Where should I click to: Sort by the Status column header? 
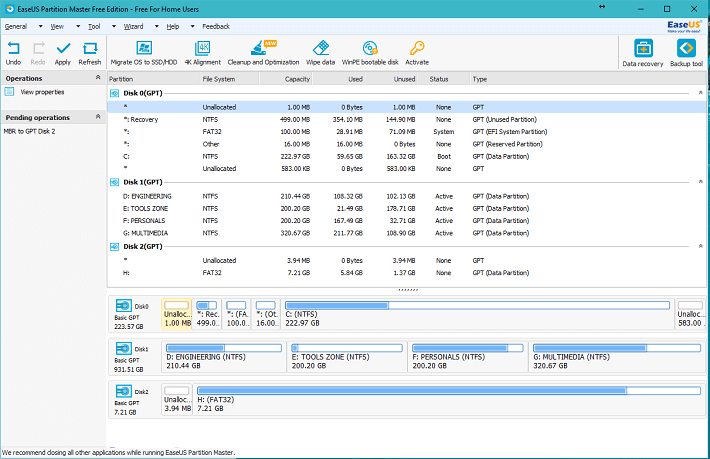[x=444, y=79]
